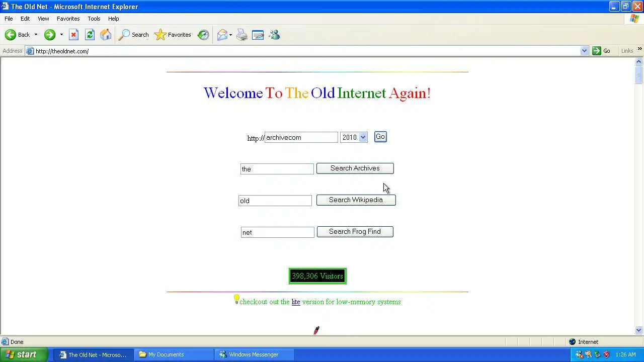Open the Home page icon
The image size is (644, 362).
[106, 35]
